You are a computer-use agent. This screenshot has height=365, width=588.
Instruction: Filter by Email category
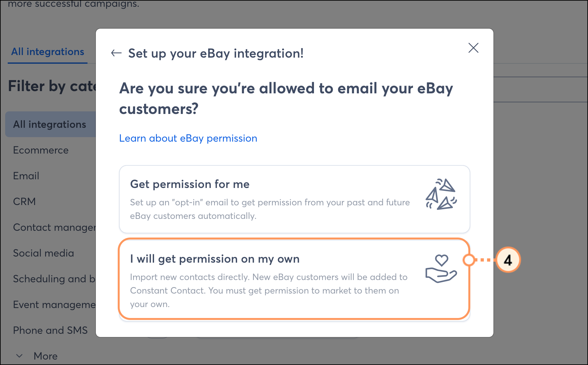[26, 176]
